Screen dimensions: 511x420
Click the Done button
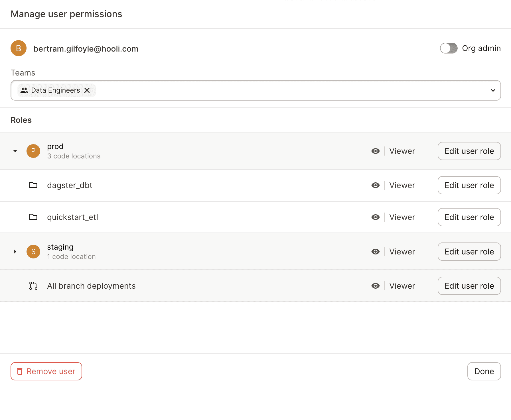[484, 371]
